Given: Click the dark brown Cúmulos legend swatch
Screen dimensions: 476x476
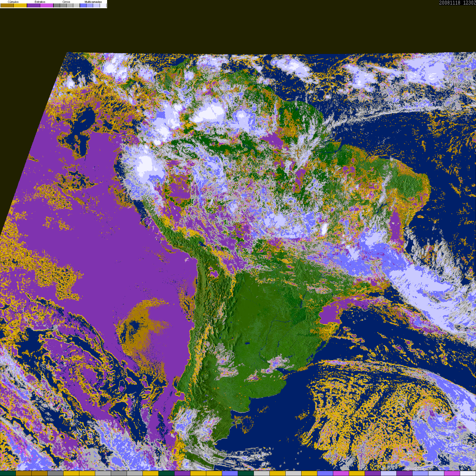Looking at the screenshot, I should click(x=7, y=5).
